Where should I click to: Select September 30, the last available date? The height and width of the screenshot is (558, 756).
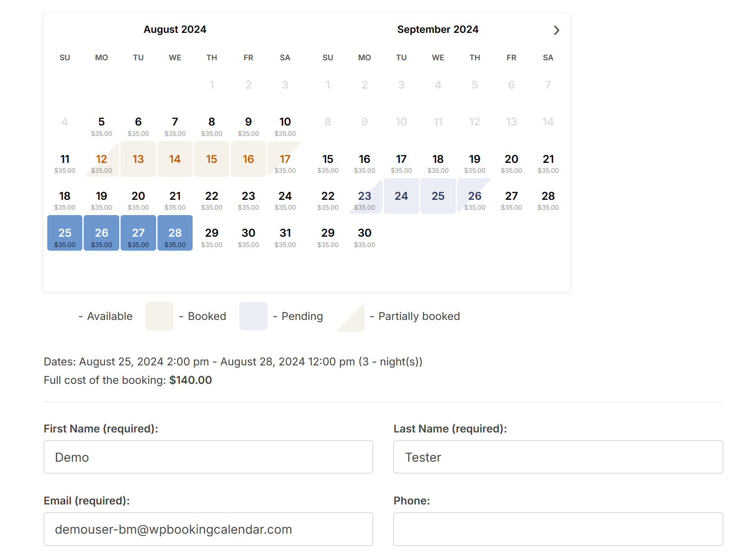(364, 237)
